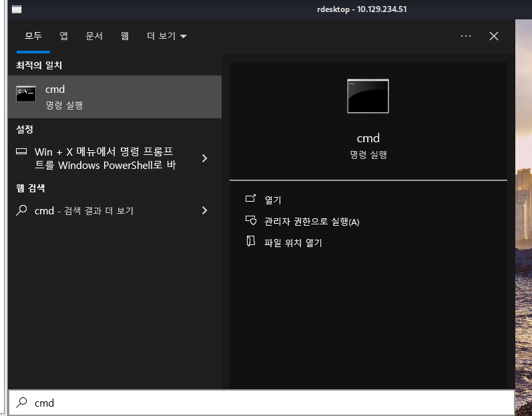
Task: Open cmd - 검색 결과 더 보기 web result
Action: (115, 211)
